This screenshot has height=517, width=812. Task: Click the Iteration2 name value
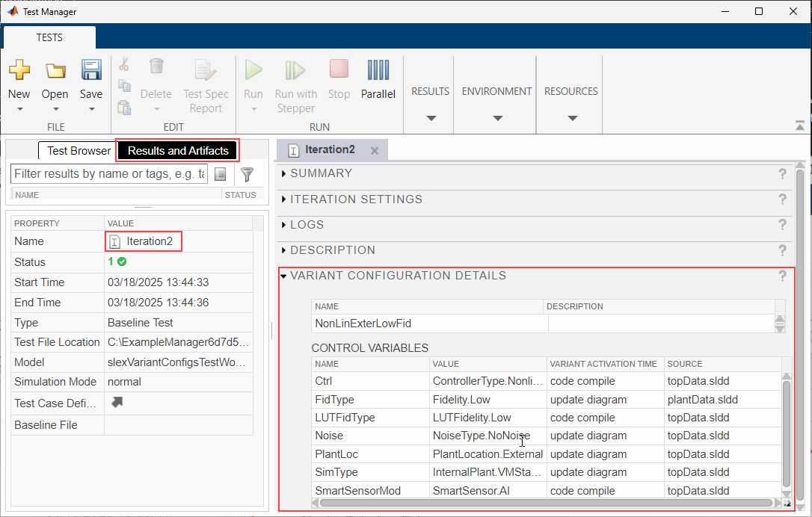pos(149,241)
